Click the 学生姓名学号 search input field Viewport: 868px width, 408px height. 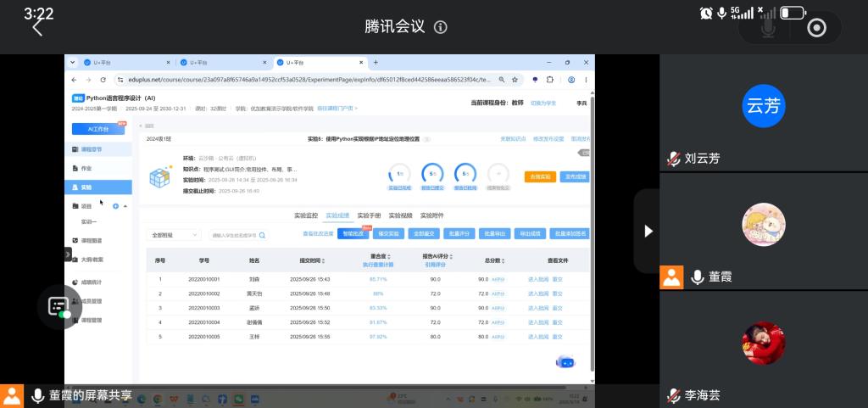(234, 235)
